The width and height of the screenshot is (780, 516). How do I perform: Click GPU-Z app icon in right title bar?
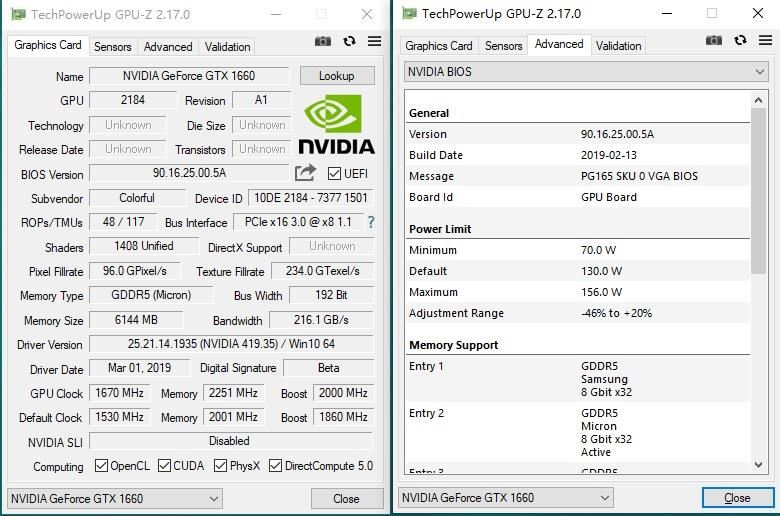(x=409, y=13)
